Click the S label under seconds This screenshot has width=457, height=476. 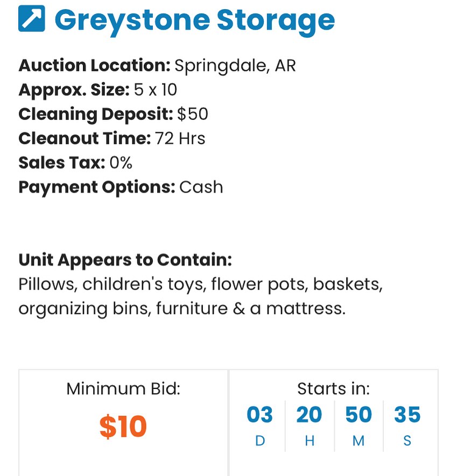pyautogui.click(x=407, y=441)
